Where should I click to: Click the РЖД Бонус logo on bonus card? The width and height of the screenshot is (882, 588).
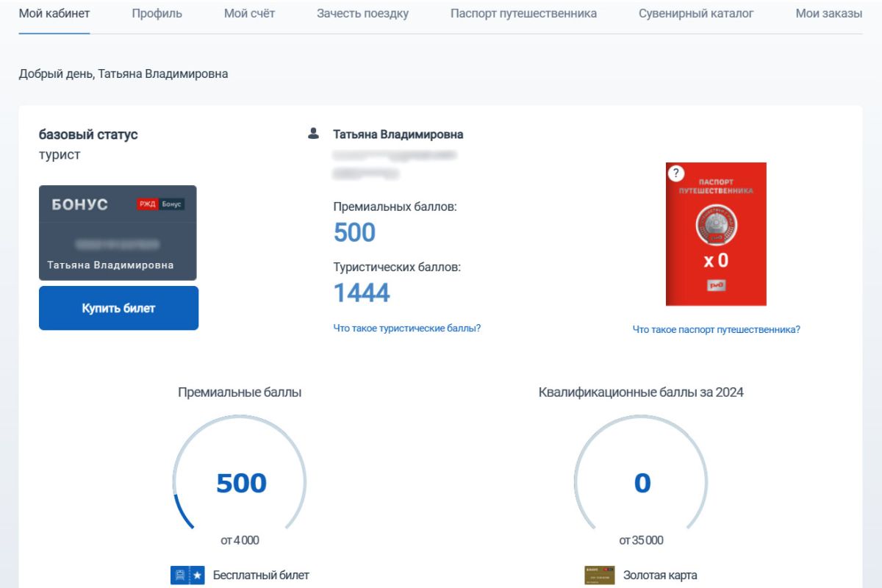point(160,204)
